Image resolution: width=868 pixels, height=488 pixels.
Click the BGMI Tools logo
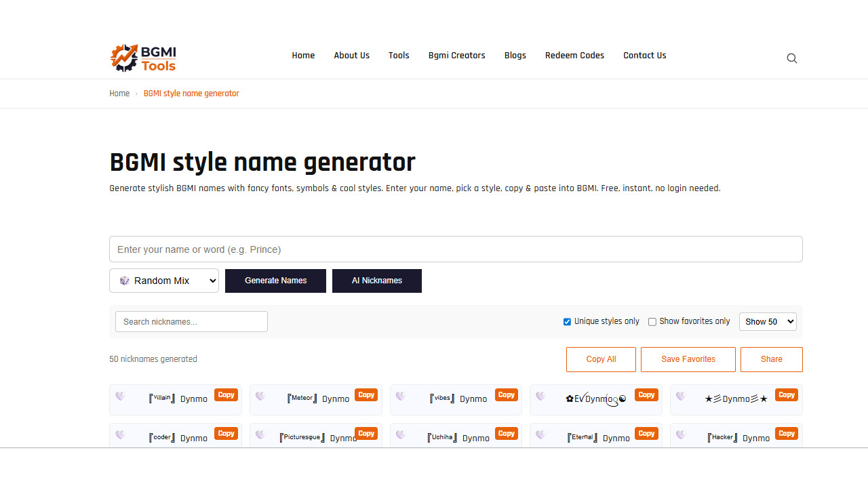tap(143, 58)
